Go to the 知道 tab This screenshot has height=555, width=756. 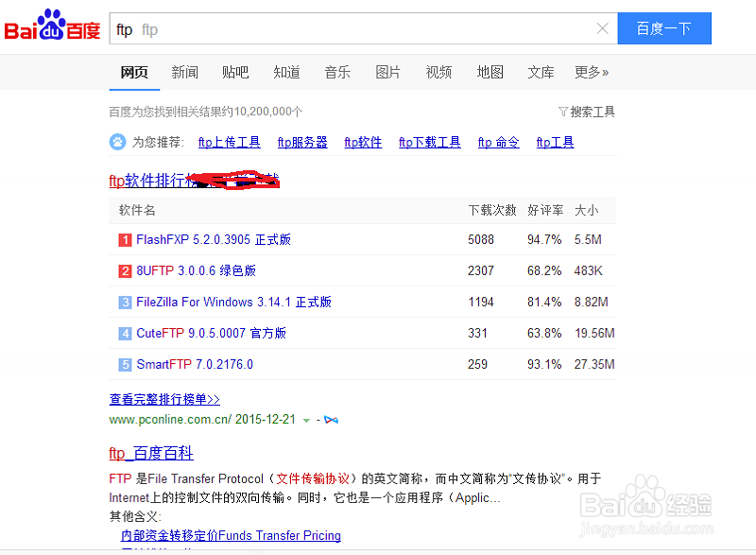click(x=286, y=72)
